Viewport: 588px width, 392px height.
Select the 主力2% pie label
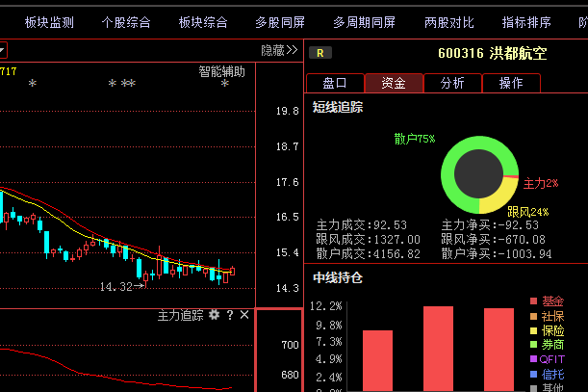(541, 183)
